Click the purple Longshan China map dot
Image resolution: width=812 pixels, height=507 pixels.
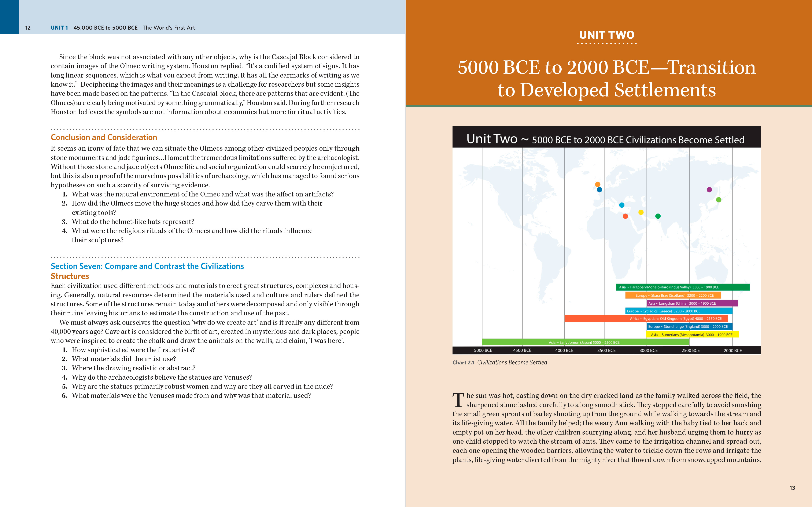point(709,190)
